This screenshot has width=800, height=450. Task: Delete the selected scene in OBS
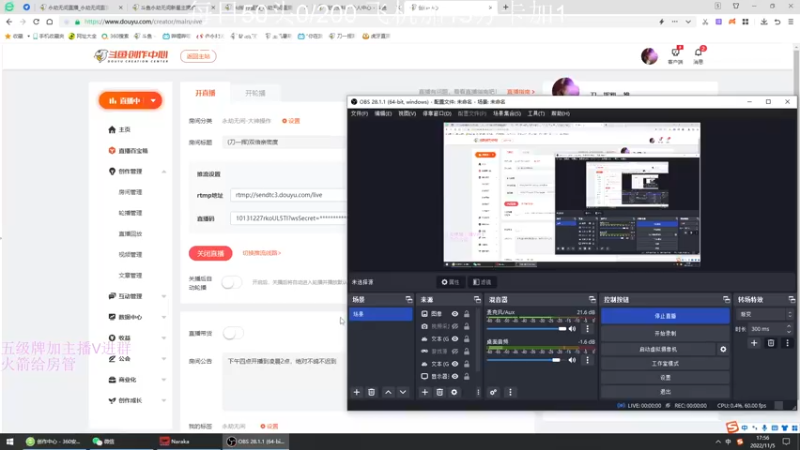point(371,392)
